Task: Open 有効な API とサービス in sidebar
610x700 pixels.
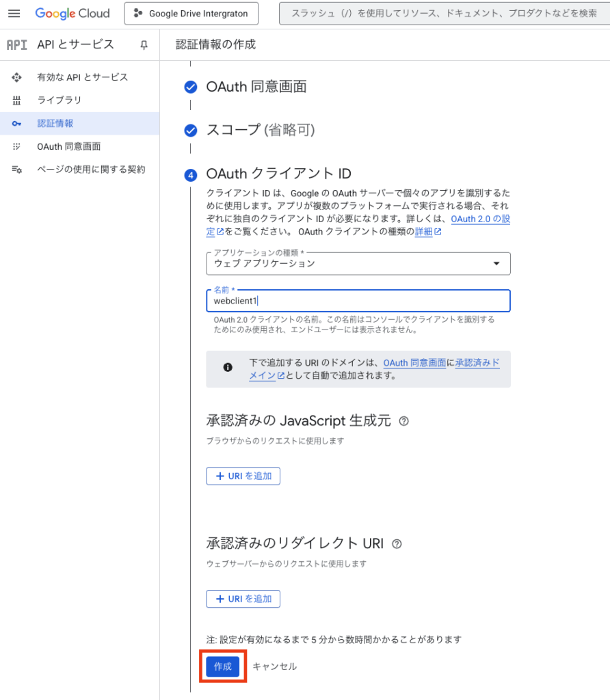Action: click(82, 77)
